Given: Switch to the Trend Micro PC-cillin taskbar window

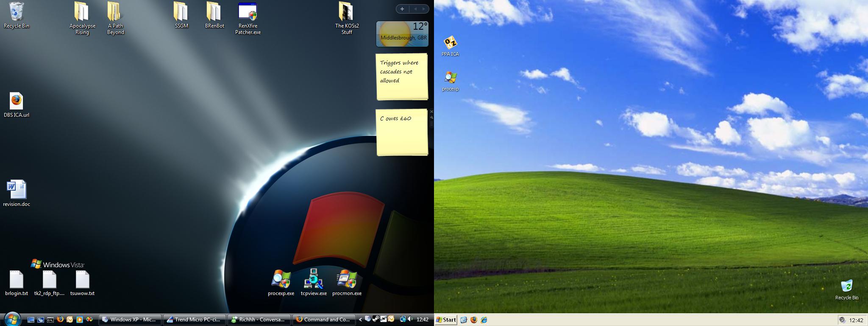Looking at the screenshot, I should [194, 320].
